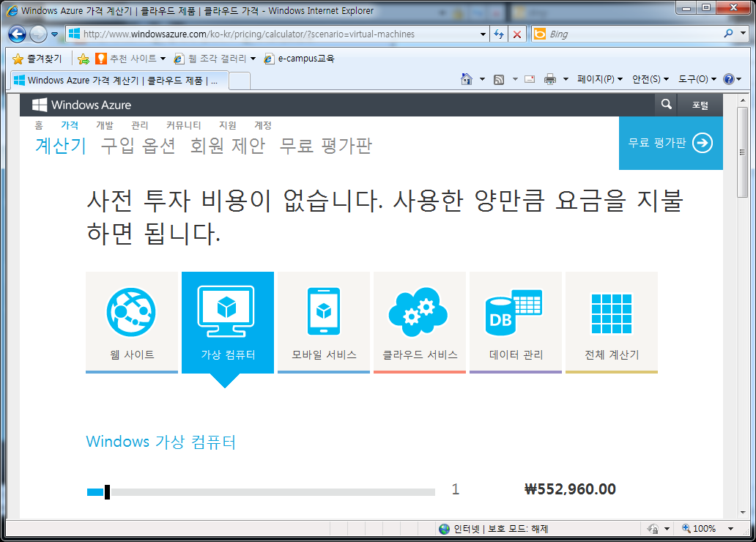Image resolution: width=756 pixels, height=542 pixels.
Task: Click the browser Forward arrow button
Action: tap(38, 34)
